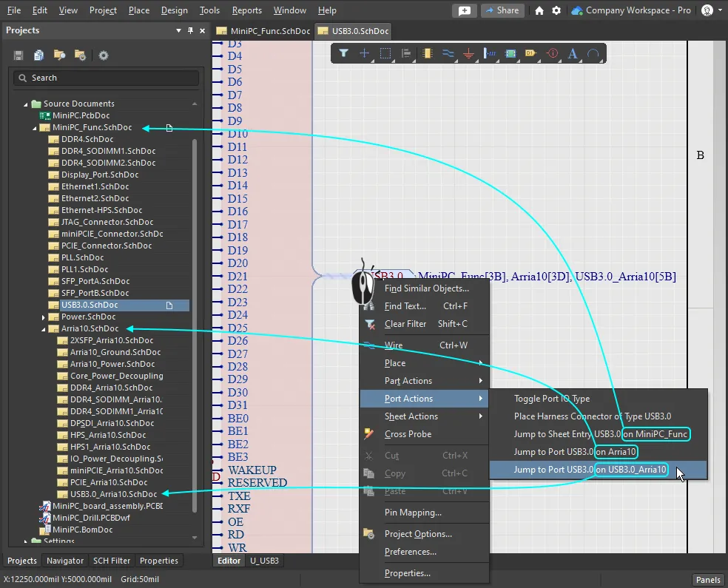Screen dimensions: 728x588
Task: Open the Part Actions submenu
Action: tap(425, 381)
